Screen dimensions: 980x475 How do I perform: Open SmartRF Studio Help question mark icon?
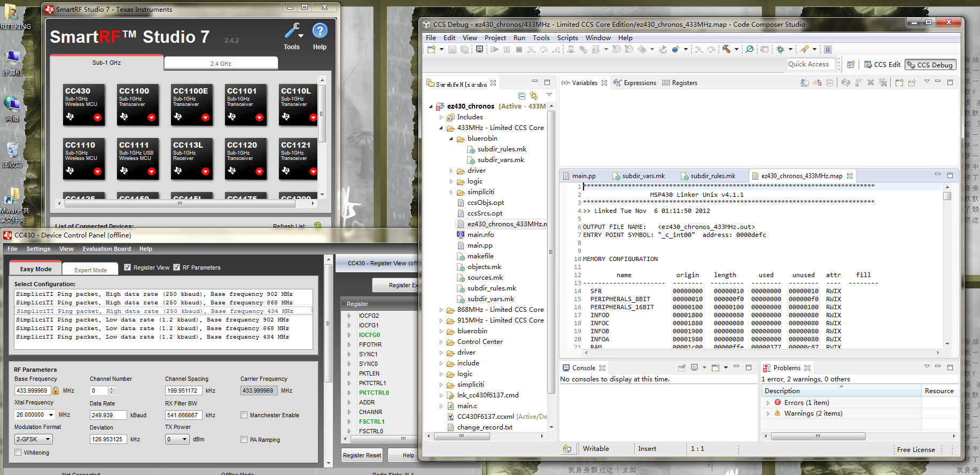point(320,32)
